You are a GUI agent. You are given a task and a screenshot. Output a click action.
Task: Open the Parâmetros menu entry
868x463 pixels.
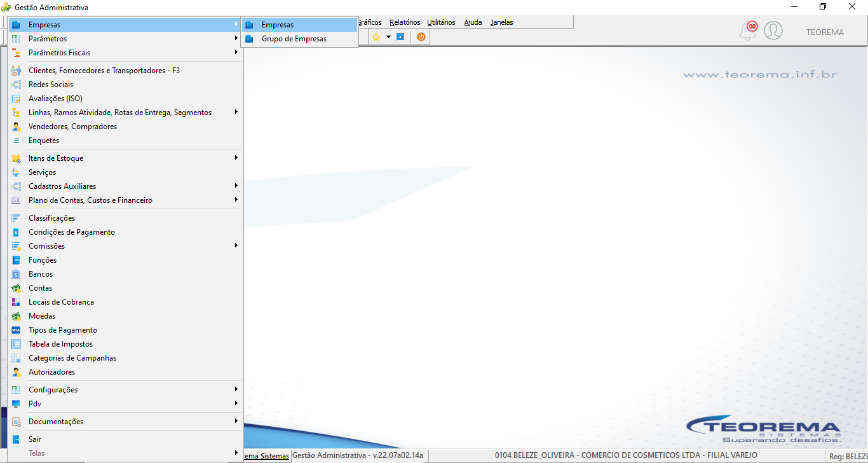click(x=125, y=39)
